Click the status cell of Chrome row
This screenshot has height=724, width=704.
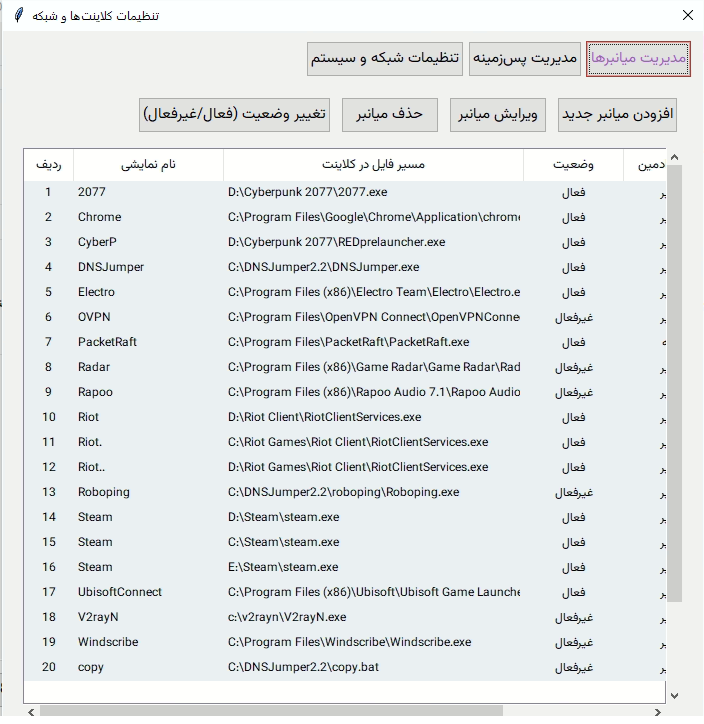click(573, 217)
